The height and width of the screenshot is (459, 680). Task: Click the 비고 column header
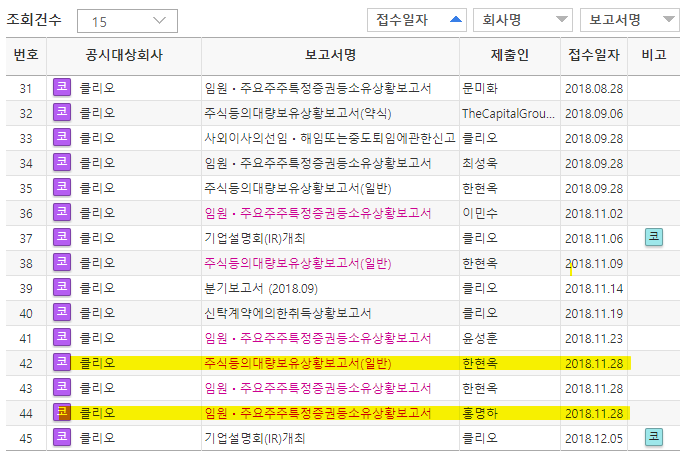coord(654,55)
